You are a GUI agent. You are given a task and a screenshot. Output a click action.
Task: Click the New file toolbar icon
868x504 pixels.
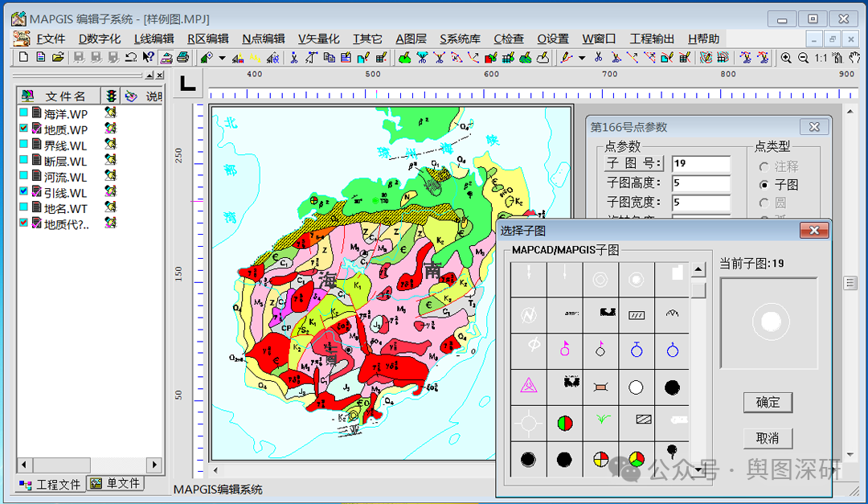[x=23, y=57]
